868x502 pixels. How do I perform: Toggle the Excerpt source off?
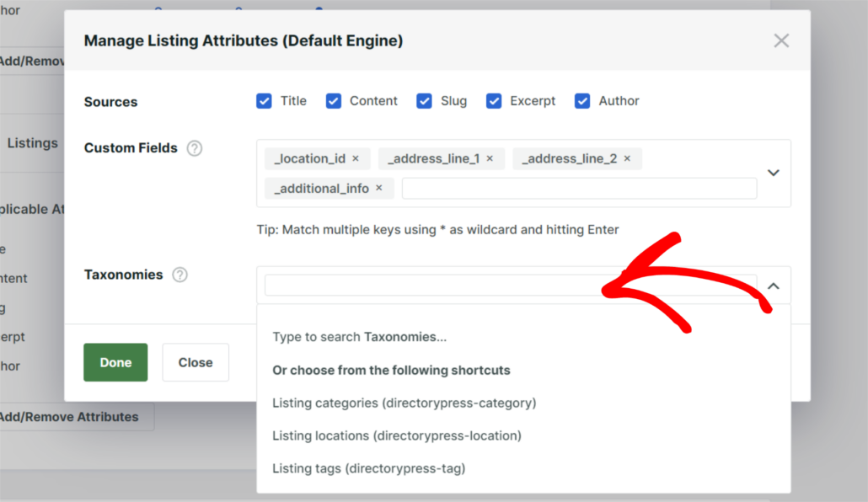click(494, 100)
